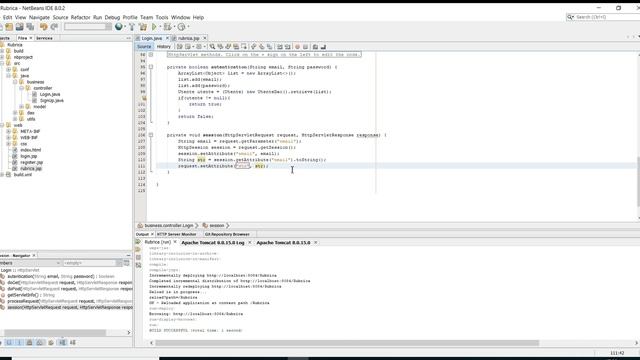
Task: Click the Undo arrow icon
Action: click(44, 27)
